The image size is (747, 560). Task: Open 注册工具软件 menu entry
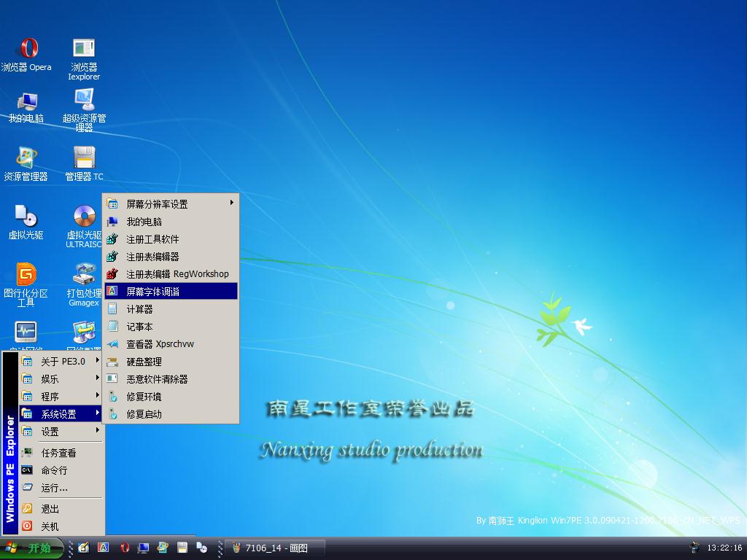pyautogui.click(x=171, y=239)
